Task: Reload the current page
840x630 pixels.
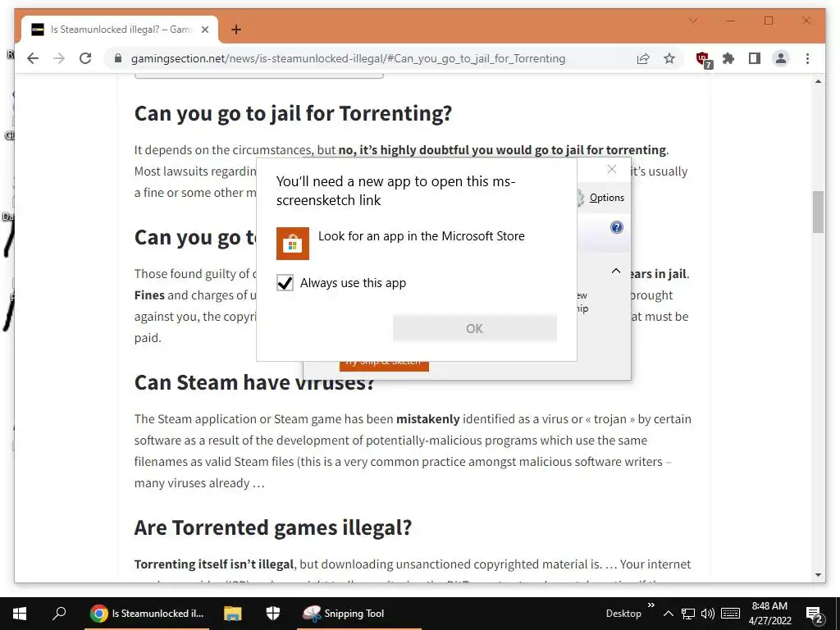Action: (x=85, y=58)
